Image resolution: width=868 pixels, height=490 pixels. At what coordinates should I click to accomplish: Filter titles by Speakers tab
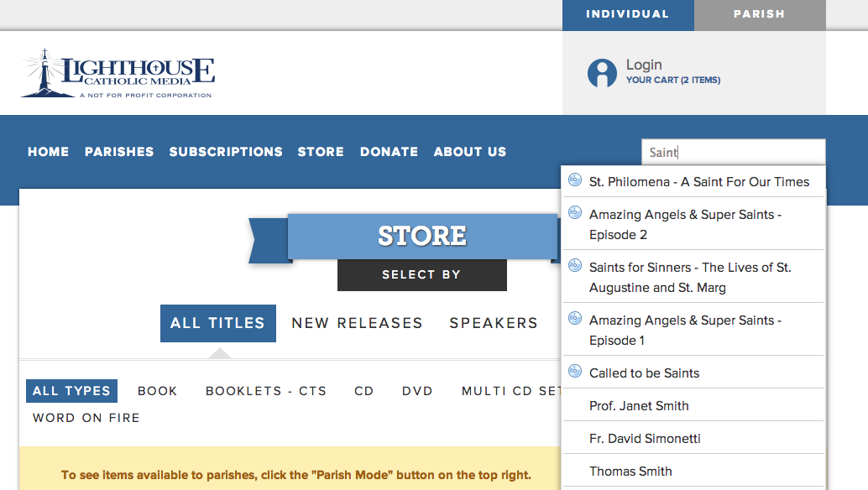click(x=494, y=323)
